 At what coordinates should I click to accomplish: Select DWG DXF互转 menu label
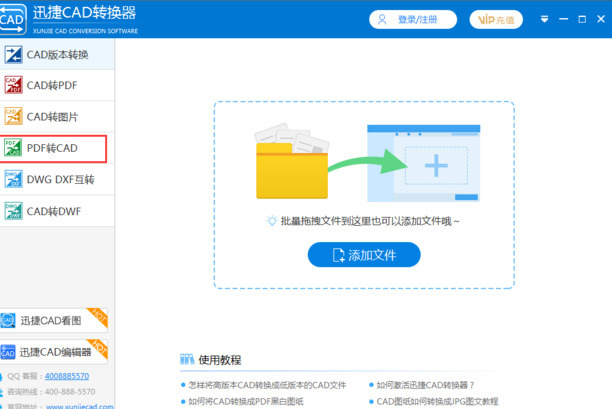(x=60, y=180)
